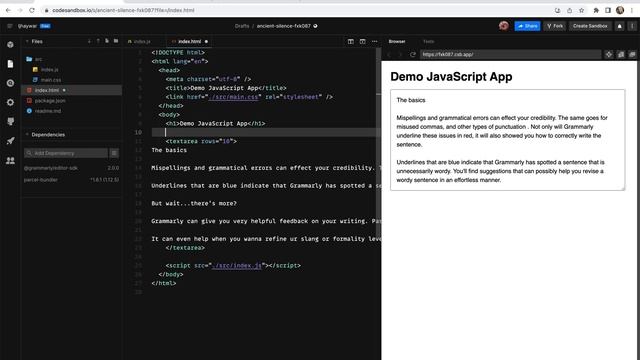640x360 pixels.
Task: Create a new file via Files header icon
Action: point(107,41)
